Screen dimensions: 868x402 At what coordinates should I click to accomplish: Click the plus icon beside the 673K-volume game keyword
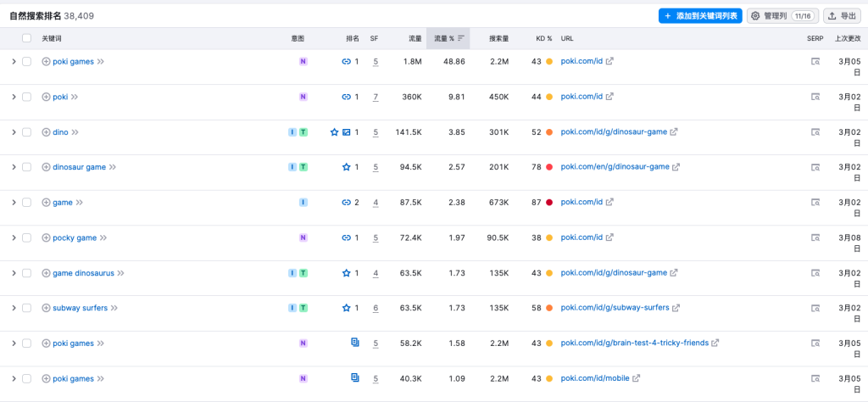tap(46, 203)
